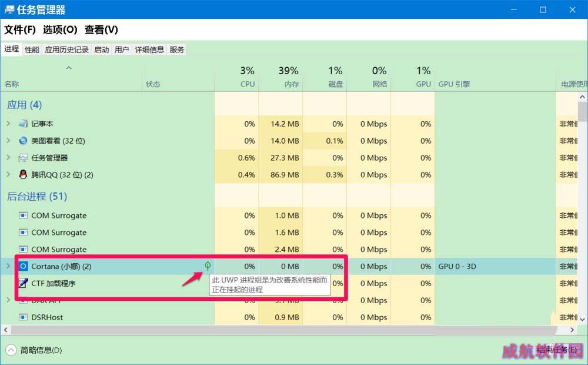Screen dimensions: 588x365
Task: Open the 查看(V) menu
Action: click(x=101, y=29)
